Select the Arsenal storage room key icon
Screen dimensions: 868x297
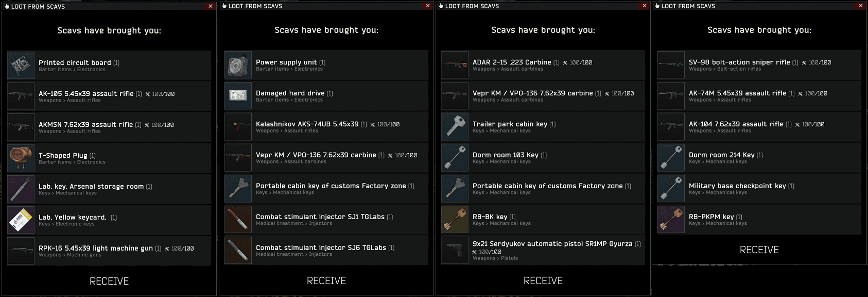click(x=21, y=189)
